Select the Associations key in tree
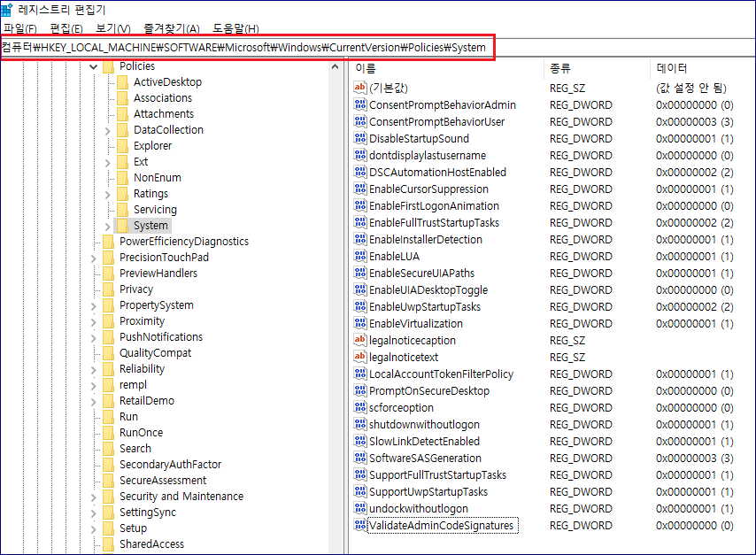 point(163,98)
